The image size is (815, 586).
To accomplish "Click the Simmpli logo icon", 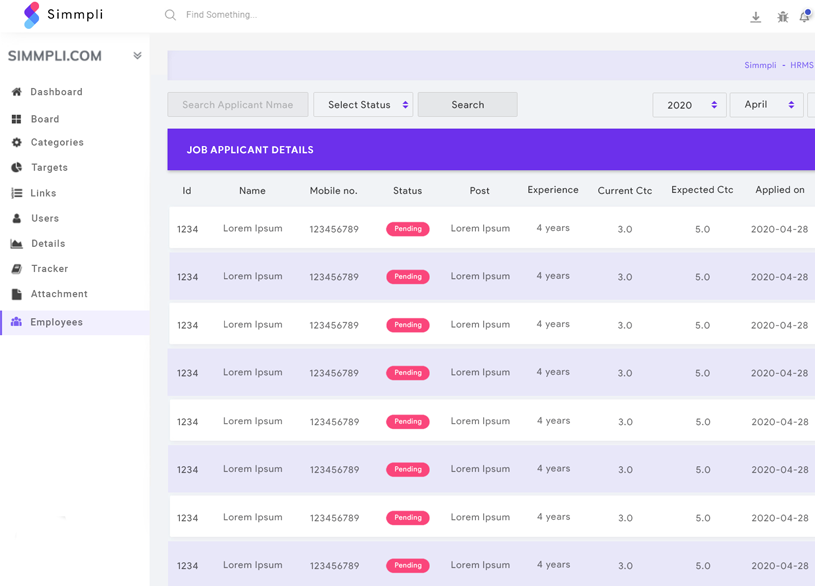I will [32, 15].
